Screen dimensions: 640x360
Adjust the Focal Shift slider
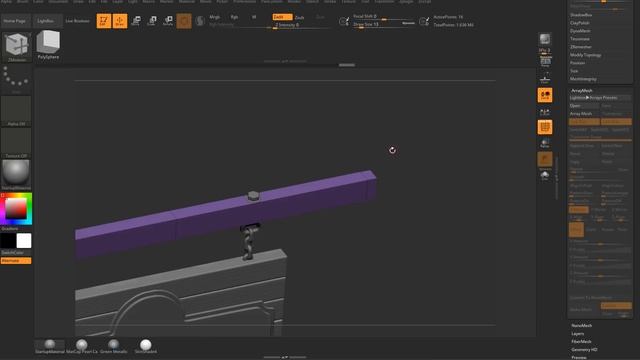[x=384, y=17]
